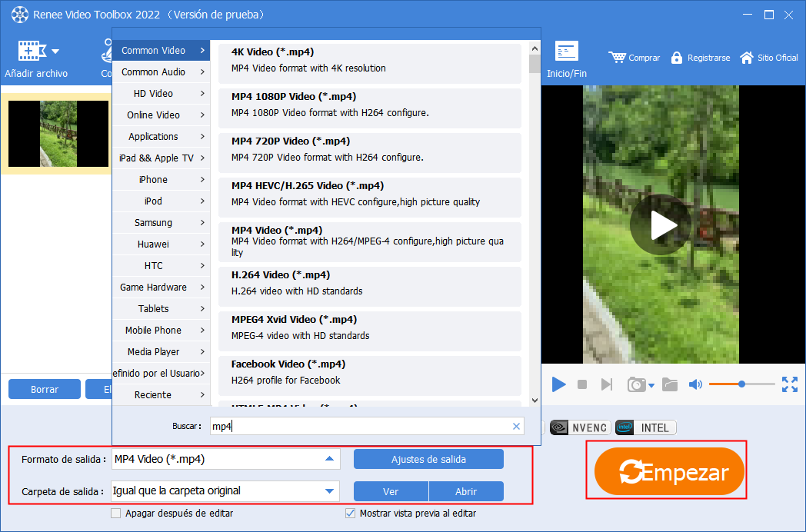806x532 pixels.
Task: Clear the Buscar search field with X
Action: click(x=517, y=426)
